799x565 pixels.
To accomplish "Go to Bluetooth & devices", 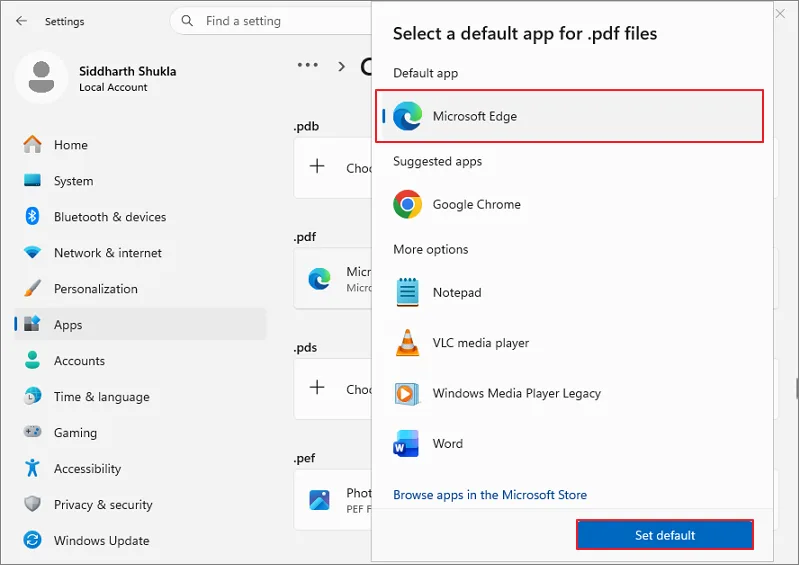I will point(140,217).
